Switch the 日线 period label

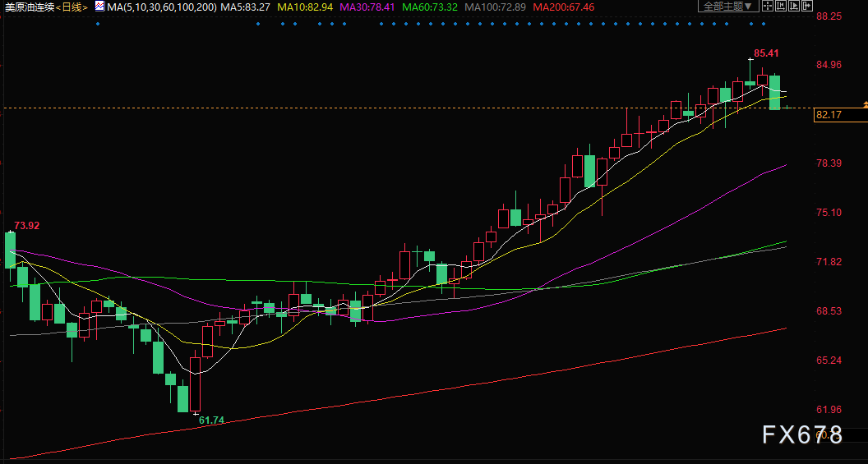[x=72, y=7]
